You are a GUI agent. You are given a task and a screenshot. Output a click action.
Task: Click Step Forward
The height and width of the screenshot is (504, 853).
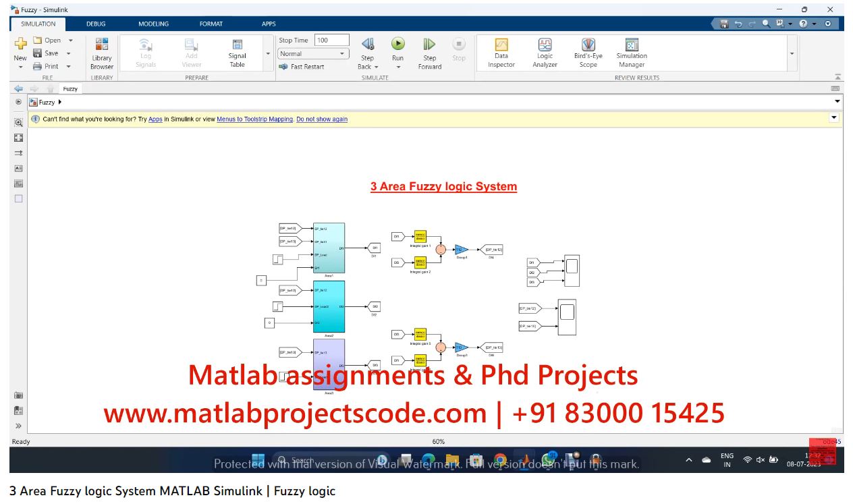(x=429, y=53)
